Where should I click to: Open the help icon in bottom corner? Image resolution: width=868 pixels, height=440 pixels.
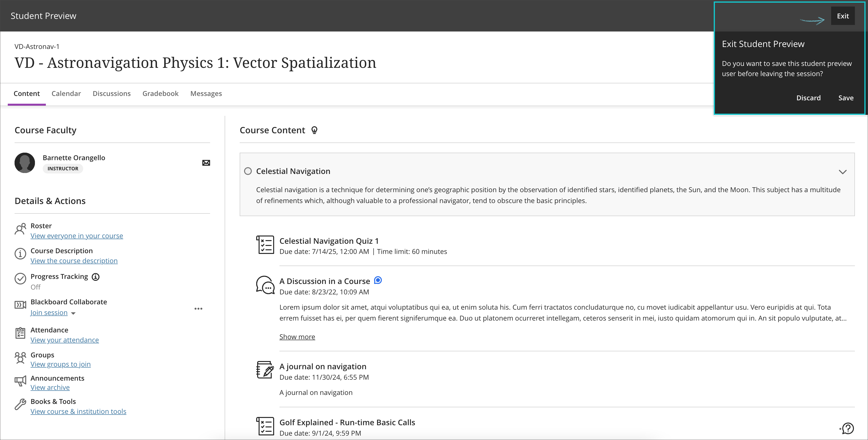coord(847,428)
